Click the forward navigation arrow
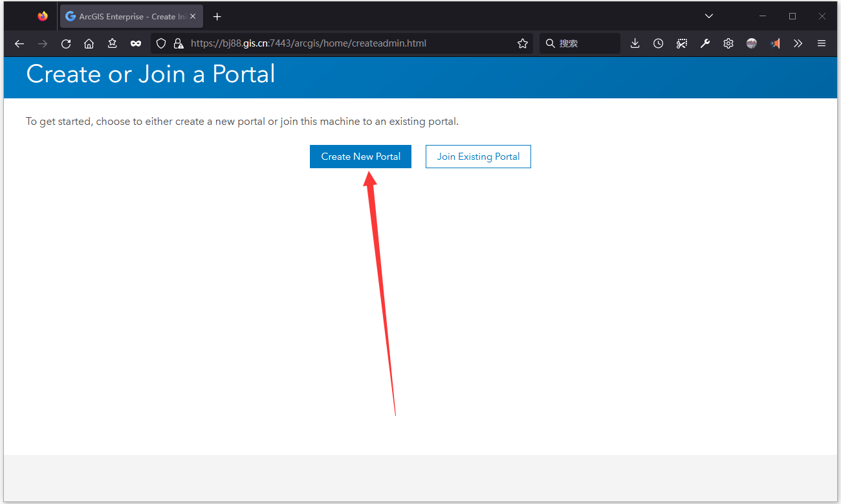The height and width of the screenshot is (504, 841). (x=43, y=43)
